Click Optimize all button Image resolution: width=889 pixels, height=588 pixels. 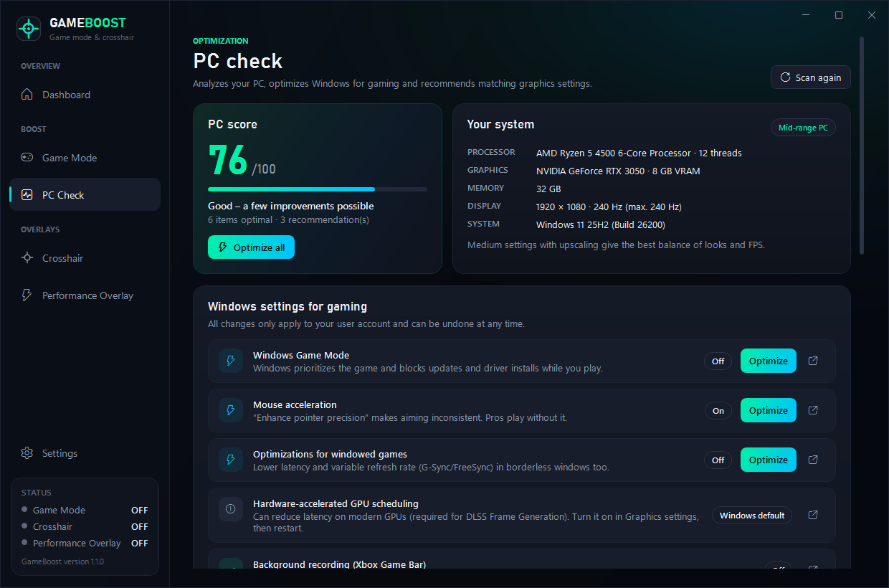(x=251, y=247)
